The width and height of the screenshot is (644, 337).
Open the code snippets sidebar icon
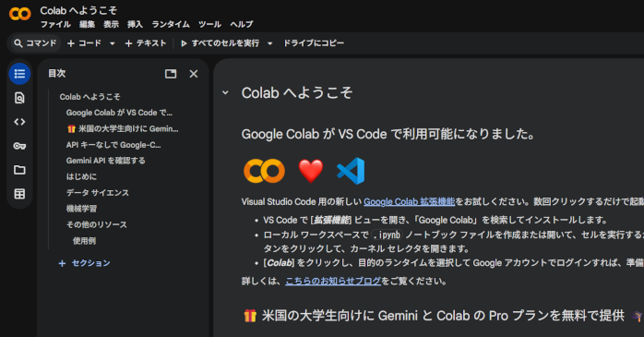(x=19, y=122)
